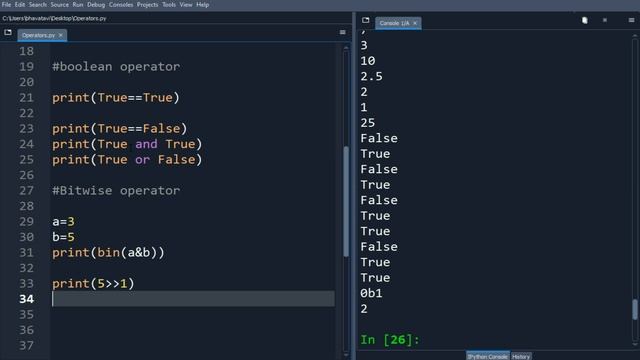Click line number 34 in gutter

click(27, 299)
